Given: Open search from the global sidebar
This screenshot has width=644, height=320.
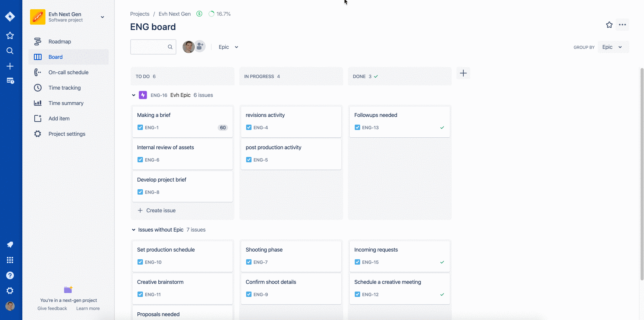Looking at the screenshot, I should [10, 51].
